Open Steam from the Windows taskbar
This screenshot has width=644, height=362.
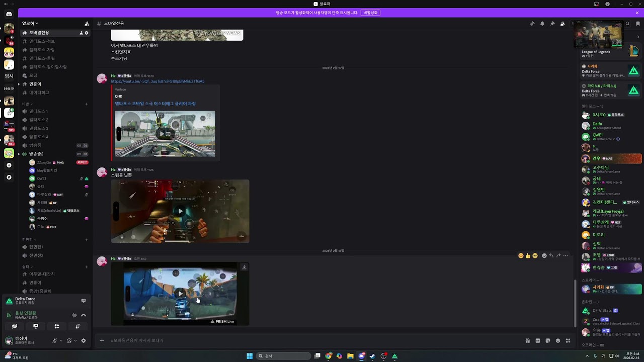coord(372,356)
